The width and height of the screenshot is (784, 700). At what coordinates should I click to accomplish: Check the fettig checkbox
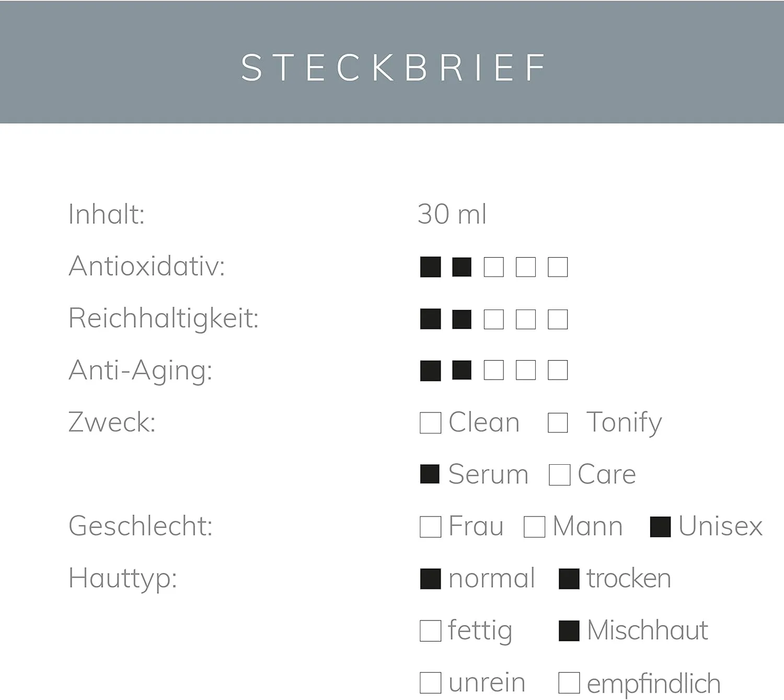(430, 630)
